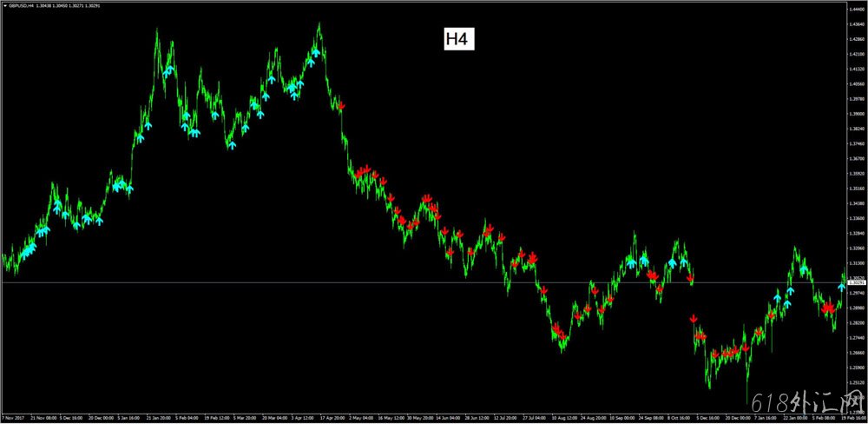This screenshot has width=868, height=424.
Task: Click the 1.34380 price scale label
Action: pyautogui.click(x=858, y=203)
